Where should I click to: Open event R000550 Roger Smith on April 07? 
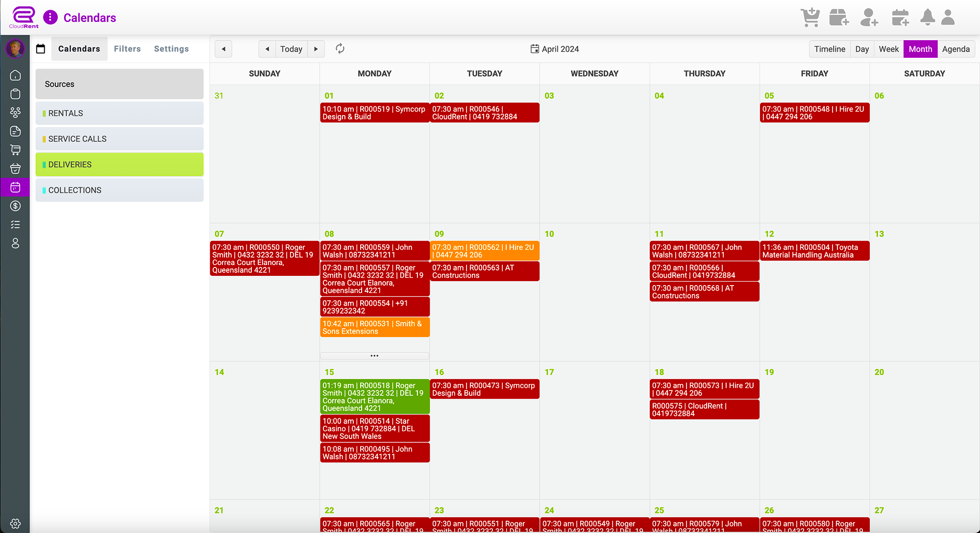pos(265,259)
